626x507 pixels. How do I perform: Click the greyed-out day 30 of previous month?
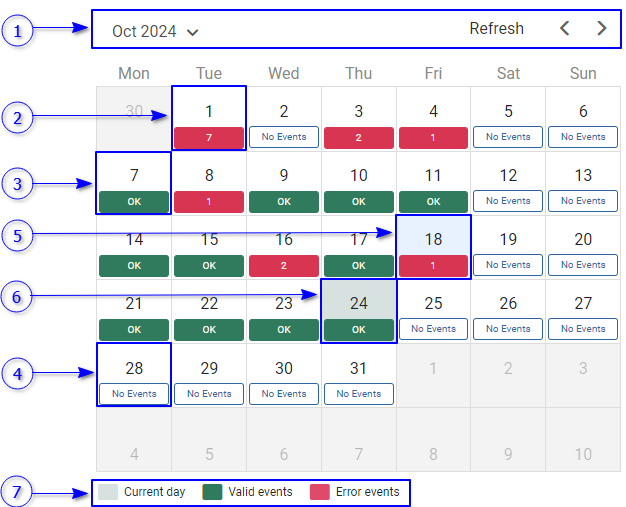[x=134, y=112]
